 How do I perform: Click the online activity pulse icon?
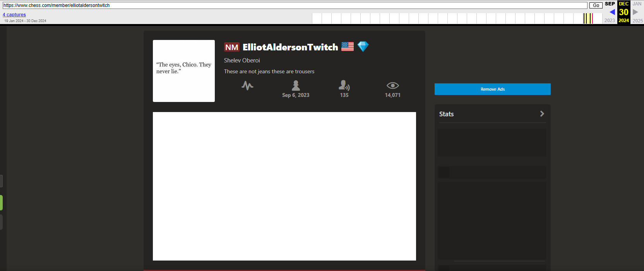click(x=247, y=85)
